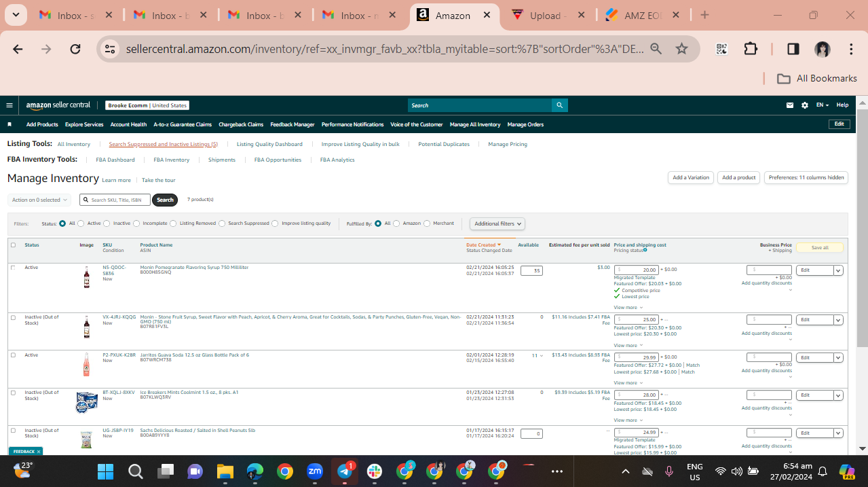Image resolution: width=868 pixels, height=487 pixels.
Task: Open the Shipments inventory tool link
Action: pyautogui.click(x=222, y=160)
